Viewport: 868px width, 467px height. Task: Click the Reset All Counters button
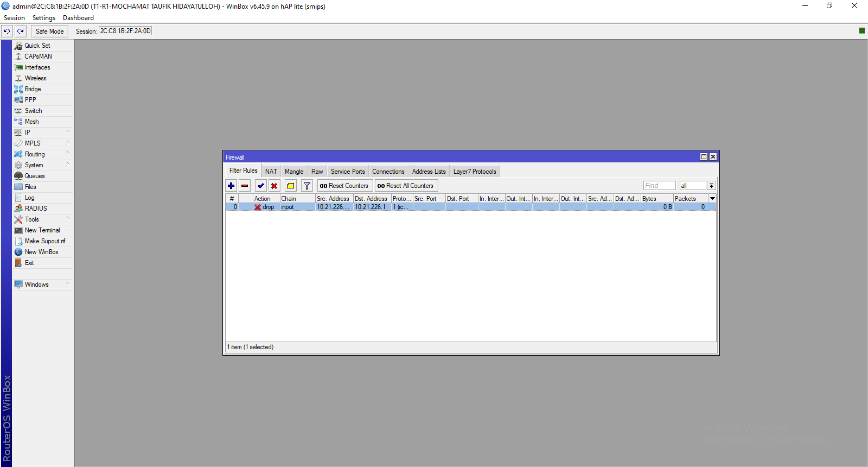pyautogui.click(x=406, y=186)
